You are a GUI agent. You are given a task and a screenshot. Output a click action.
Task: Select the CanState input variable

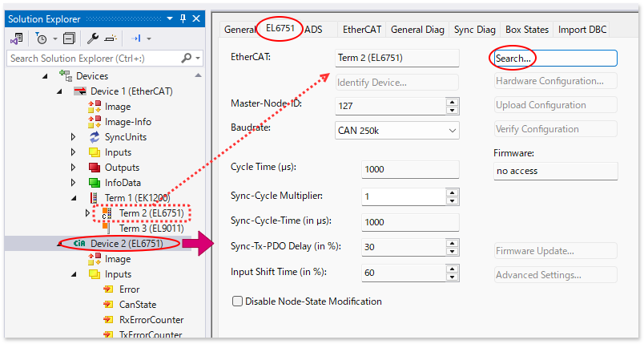click(138, 305)
